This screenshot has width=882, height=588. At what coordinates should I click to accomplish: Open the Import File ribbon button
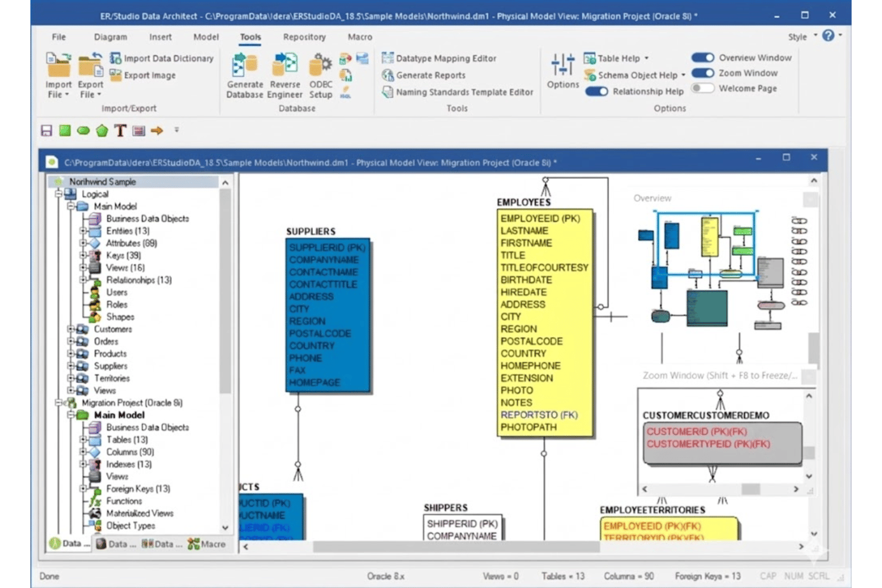(58, 75)
